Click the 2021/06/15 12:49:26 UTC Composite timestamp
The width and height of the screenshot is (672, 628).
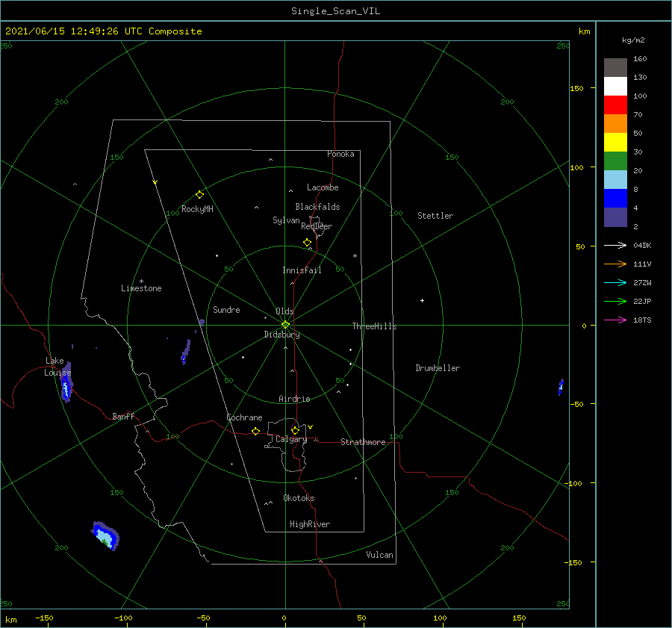[x=104, y=31]
